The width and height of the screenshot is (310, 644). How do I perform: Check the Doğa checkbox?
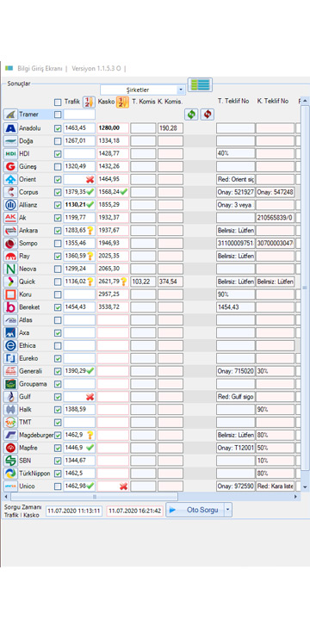[58, 141]
